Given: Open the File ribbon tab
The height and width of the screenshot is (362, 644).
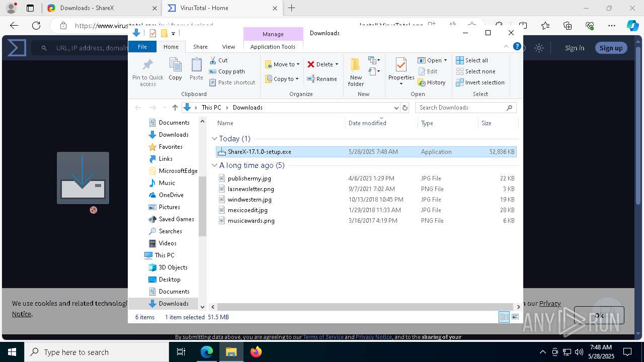Looking at the screenshot, I should pos(142,47).
